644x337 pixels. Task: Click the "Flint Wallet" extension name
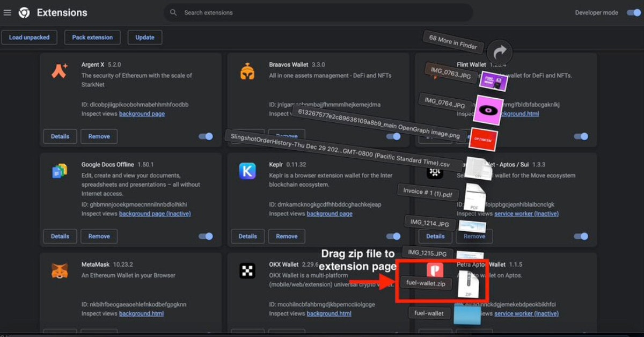471,65
